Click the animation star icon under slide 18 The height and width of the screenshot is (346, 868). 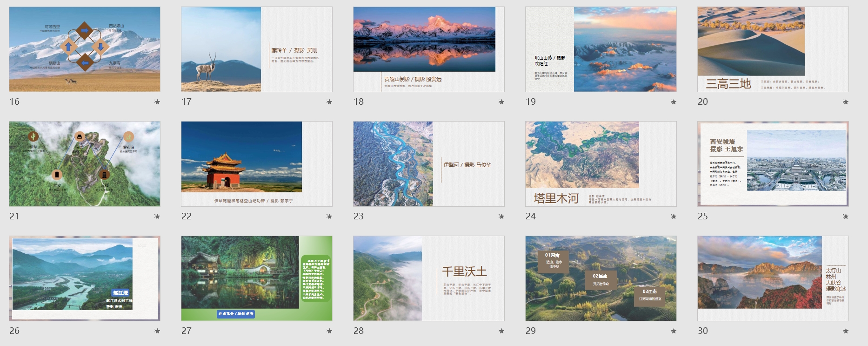pos(501,102)
